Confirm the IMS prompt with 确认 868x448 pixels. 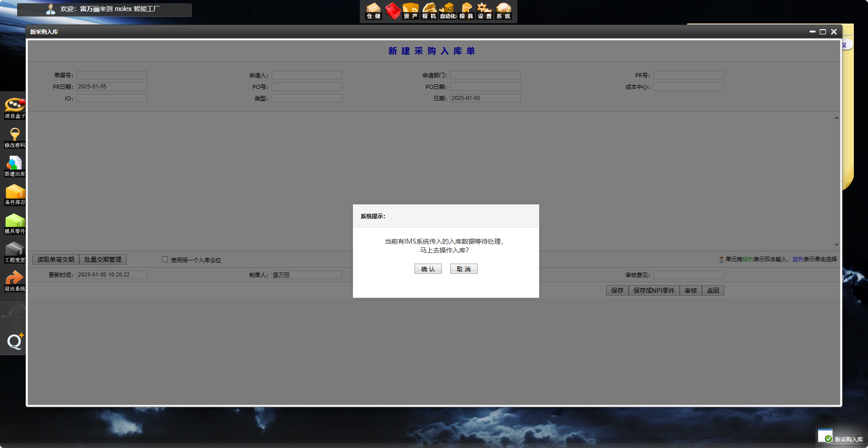[x=428, y=269]
